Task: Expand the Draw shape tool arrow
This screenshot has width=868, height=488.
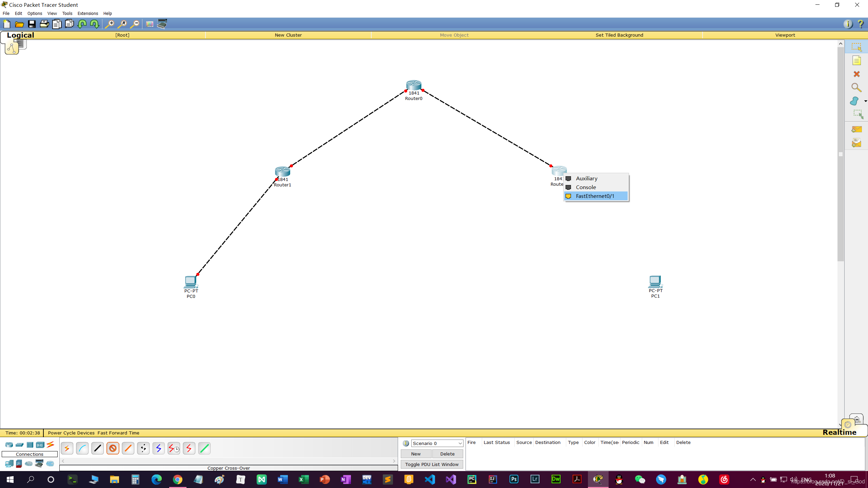Action: click(865, 101)
